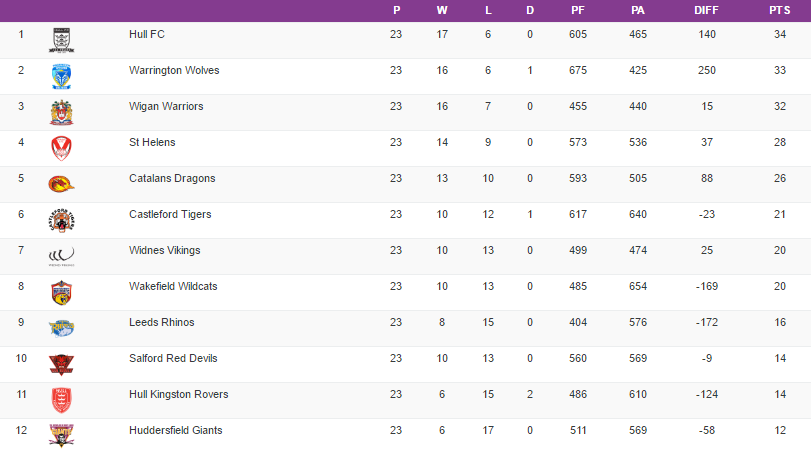
Task: Click the Hull Kingston Rovers crest
Action: tap(62, 400)
